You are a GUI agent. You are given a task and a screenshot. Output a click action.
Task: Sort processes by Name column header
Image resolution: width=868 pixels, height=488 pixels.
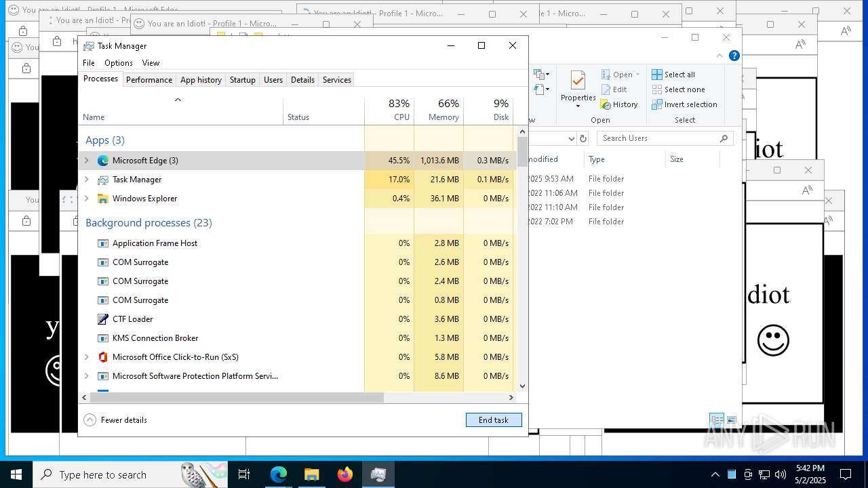coord(181,111)
